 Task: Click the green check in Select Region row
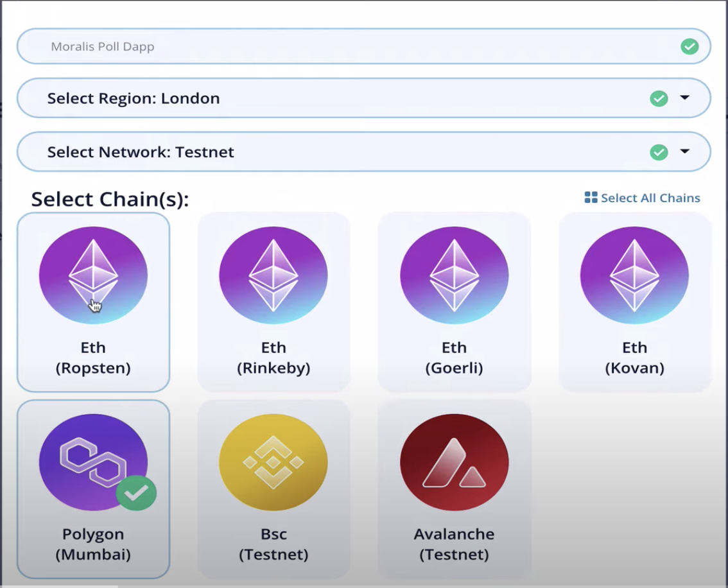pos(659,98)
